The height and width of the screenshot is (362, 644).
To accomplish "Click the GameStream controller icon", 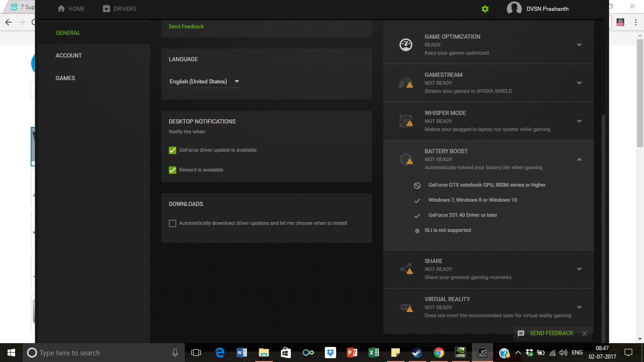I will coord(406,83).
